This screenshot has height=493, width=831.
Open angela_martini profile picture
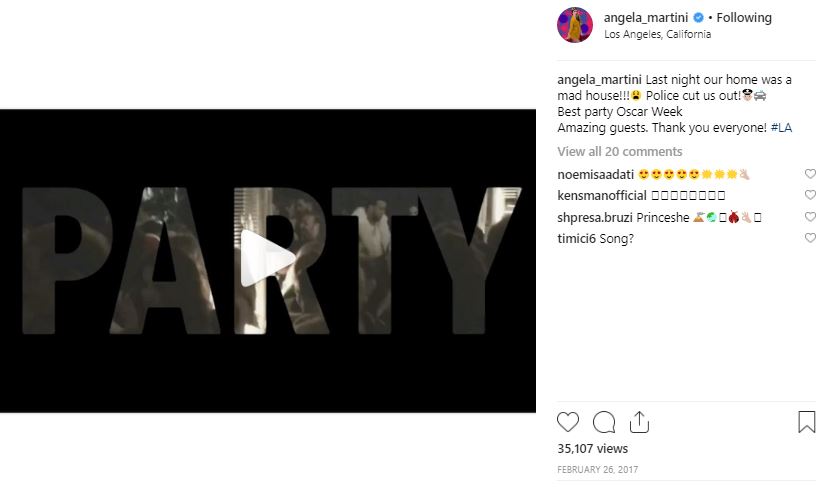[575, 25]
